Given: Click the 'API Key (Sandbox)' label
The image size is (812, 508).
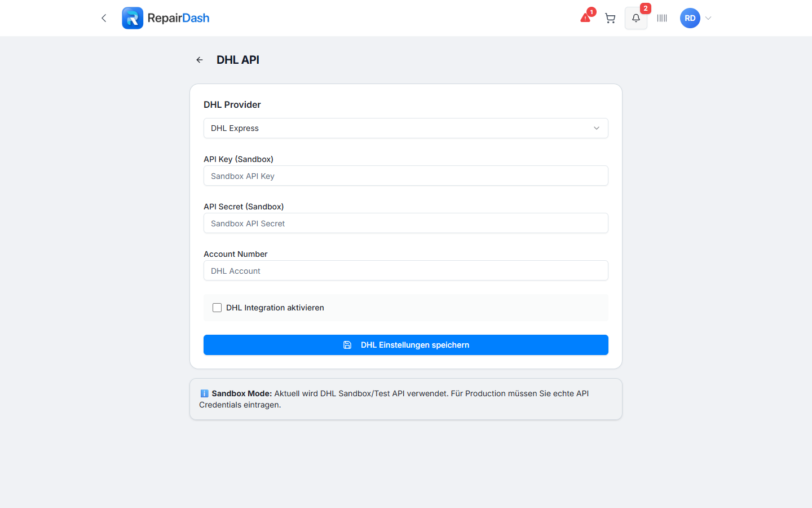Looking at the screenshot, I should [x=239, y=159].
